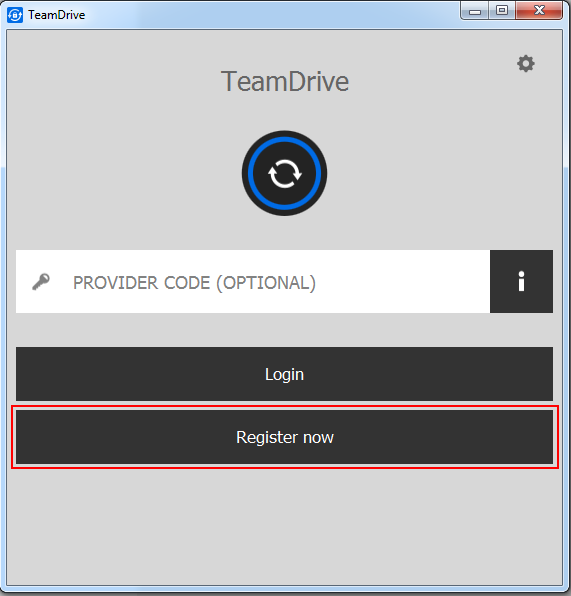Screen dimensions: 571x596
Task: Click the Register now button
Action: (284, 437)
